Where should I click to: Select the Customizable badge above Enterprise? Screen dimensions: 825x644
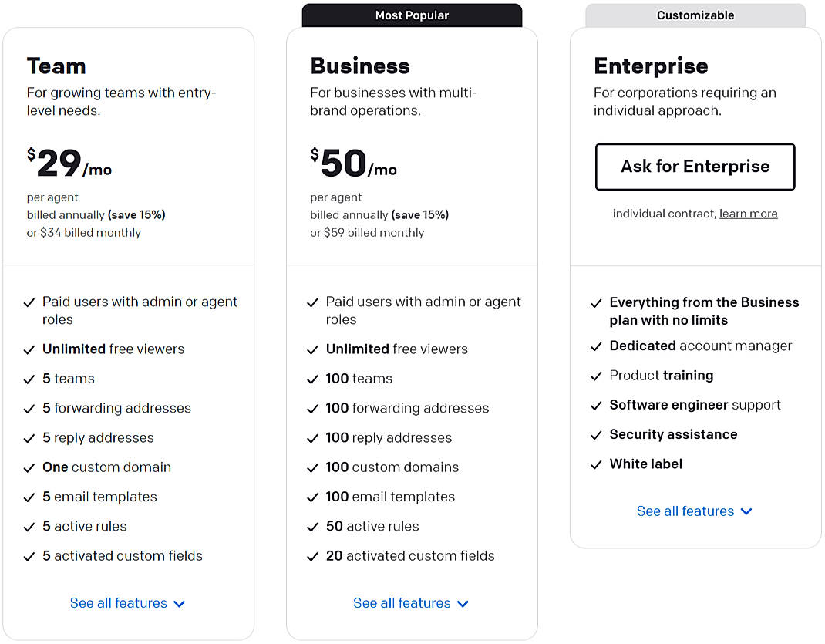[695, 15]
